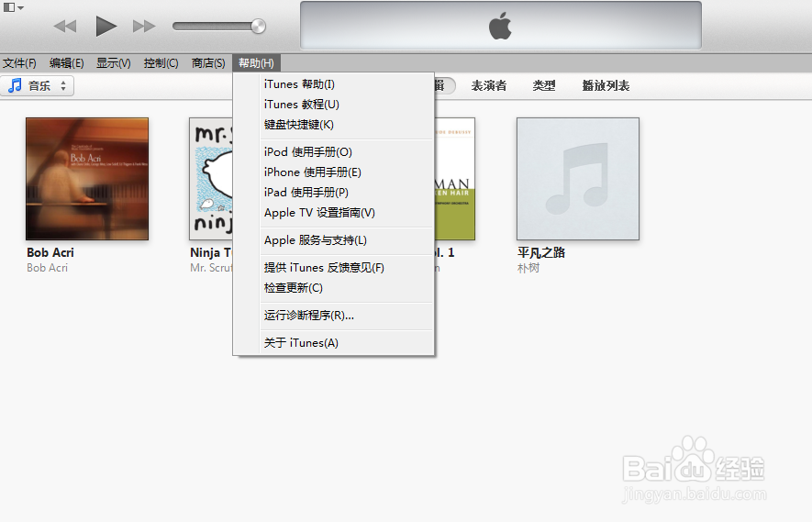Switch to the 表演者 tab

pyautogui.click(x=489, y=85)
